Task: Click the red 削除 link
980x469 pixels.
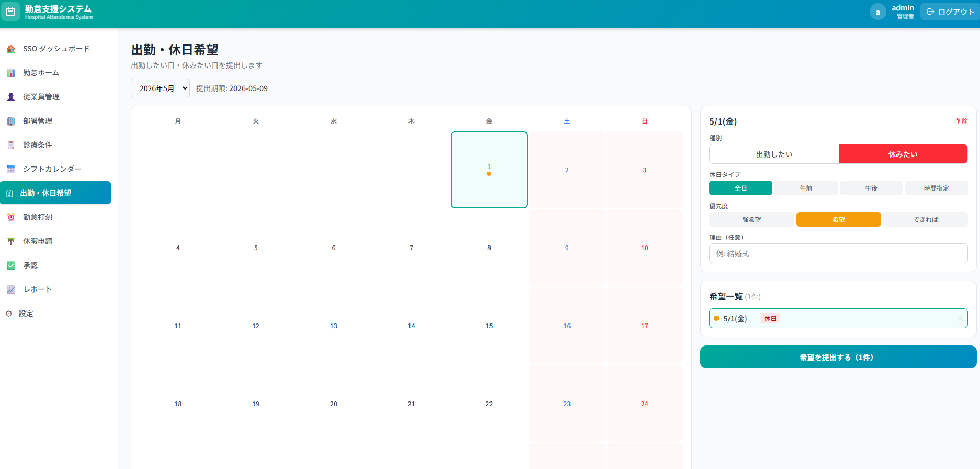Action: tap(961, 121)
